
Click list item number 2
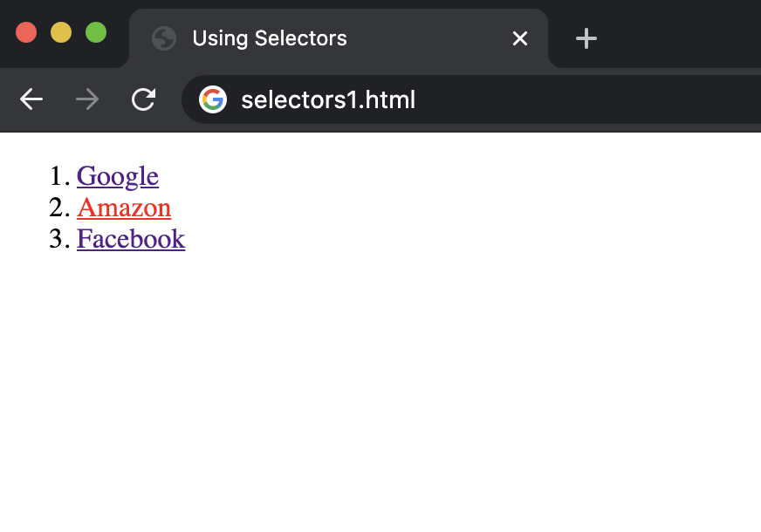click(61, 208)
